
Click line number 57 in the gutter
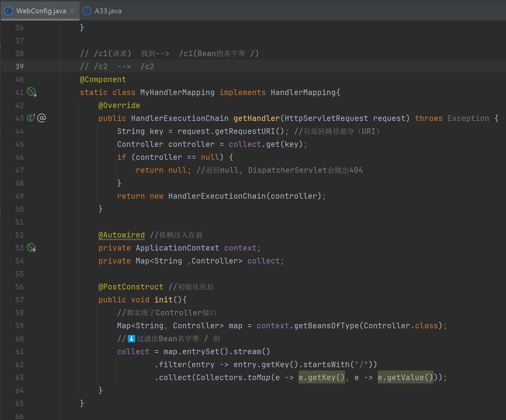click(20, 300)
